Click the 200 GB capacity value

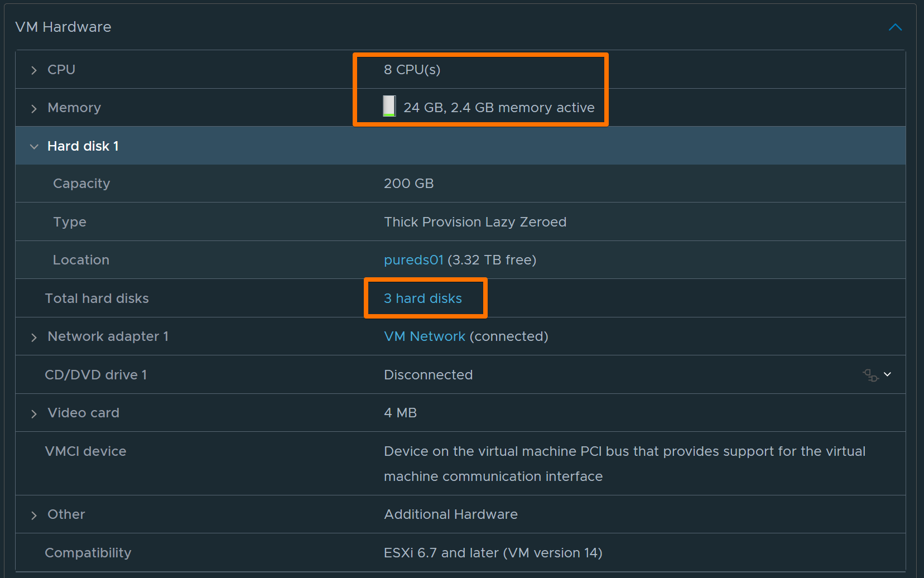[409, 184]
